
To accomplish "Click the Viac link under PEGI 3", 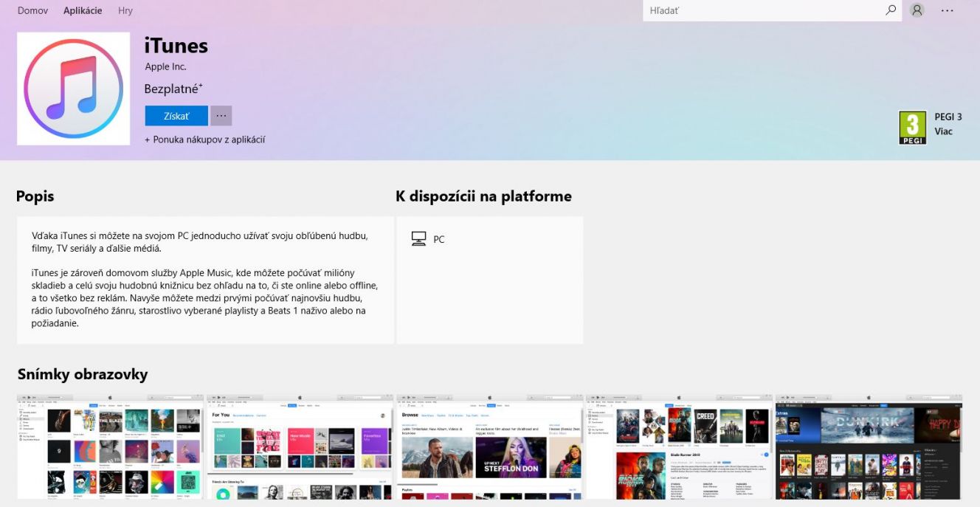I will [944, 131].
